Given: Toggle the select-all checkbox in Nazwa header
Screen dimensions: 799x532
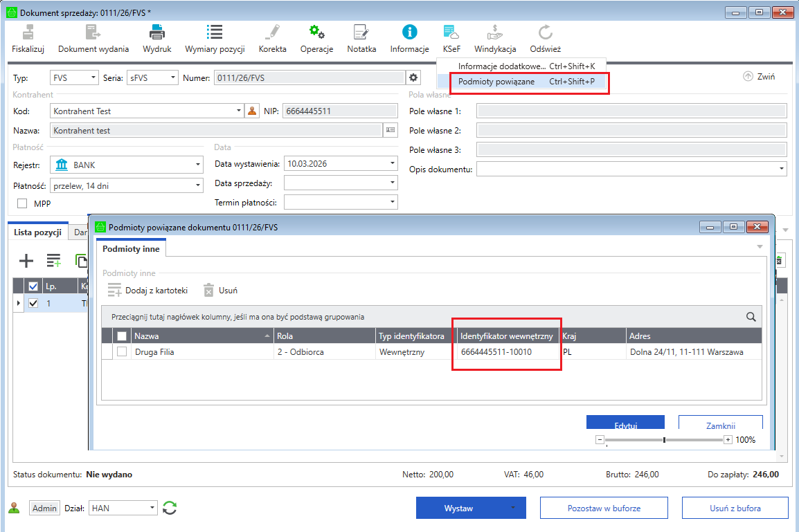Looking at the screenshot, I should coord(122,336).
